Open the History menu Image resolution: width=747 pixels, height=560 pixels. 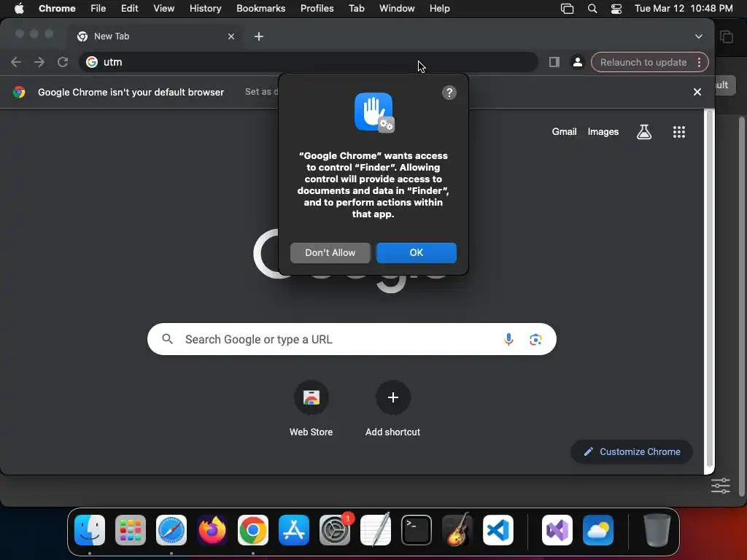205,9
